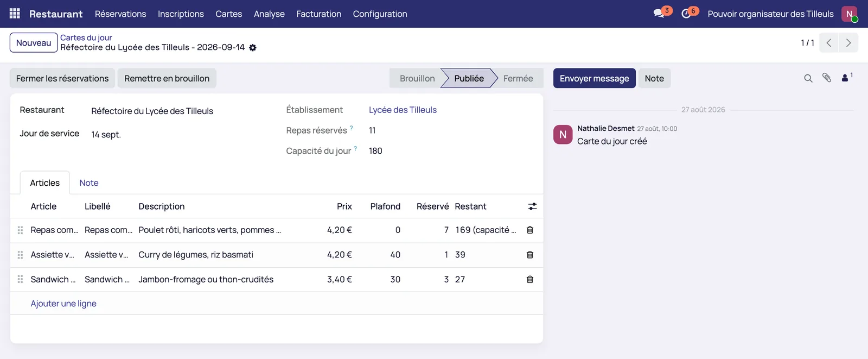This screenshot has height=359, width=868.
Task: Click the Restaurant field value
Action: click(x=152, y=111)
